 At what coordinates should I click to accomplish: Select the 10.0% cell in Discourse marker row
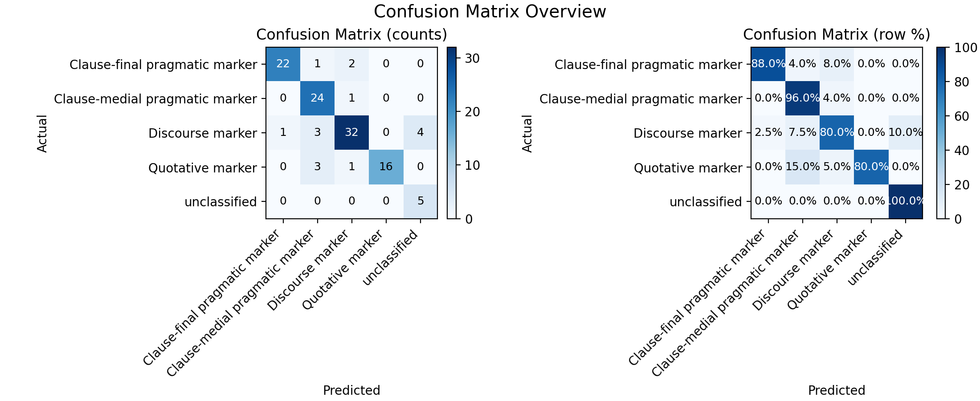coord(905,133)
